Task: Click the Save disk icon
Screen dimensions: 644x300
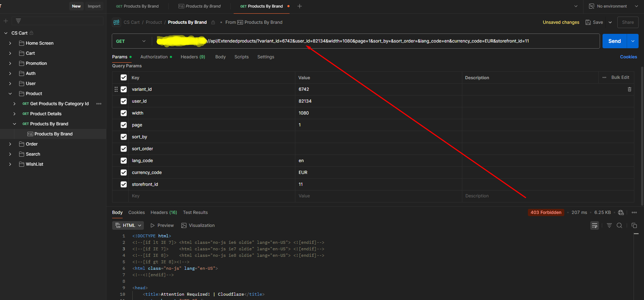Action: [588, 22]
